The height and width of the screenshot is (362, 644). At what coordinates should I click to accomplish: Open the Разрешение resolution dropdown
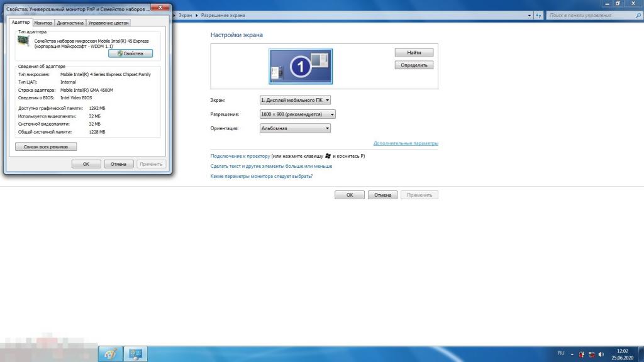(297, 114)
